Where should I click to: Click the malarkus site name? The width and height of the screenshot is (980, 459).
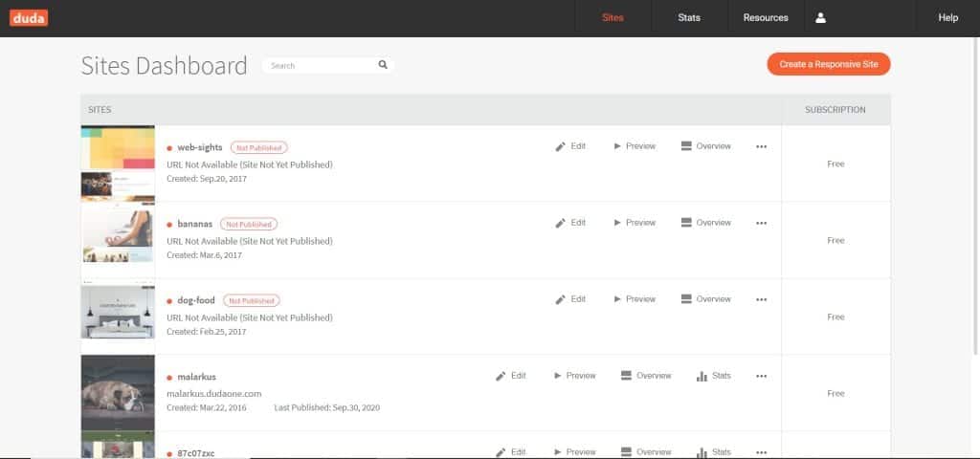pyautogui.click(x=196, y=377)
